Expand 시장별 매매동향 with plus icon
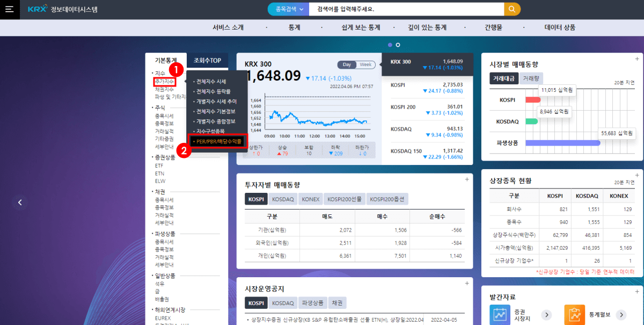Image resolution: width=644 pixels, height=325 pixels. [637, 59]
